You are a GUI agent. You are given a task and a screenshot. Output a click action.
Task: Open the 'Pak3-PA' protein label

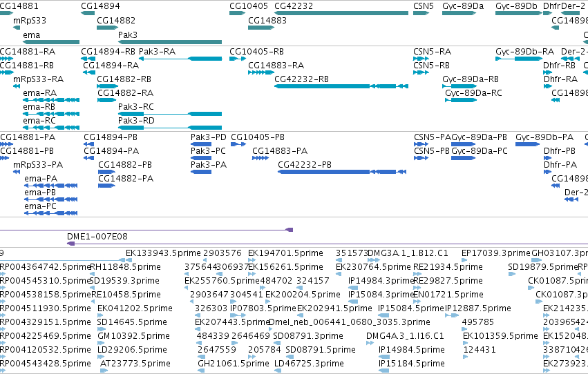[209, 165]
